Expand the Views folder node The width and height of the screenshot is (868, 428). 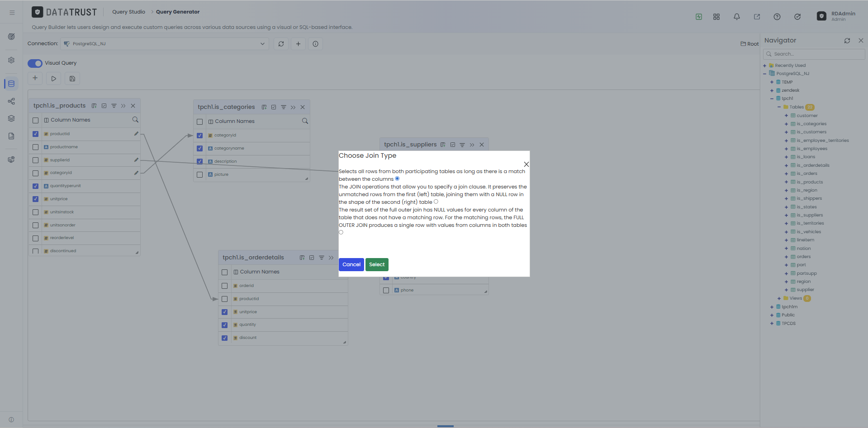pyautogui.click(x=779, y=298)
